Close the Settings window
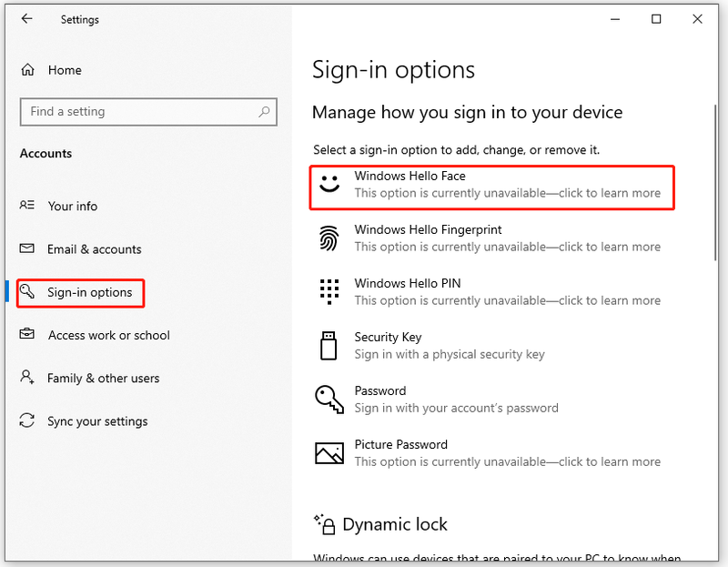 697,19
